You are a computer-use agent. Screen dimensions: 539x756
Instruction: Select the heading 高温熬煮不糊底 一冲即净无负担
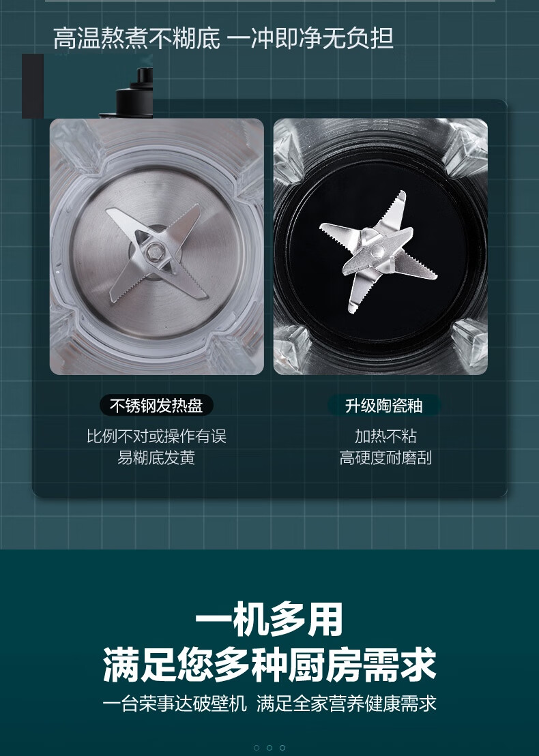click(x=223, y=39)
